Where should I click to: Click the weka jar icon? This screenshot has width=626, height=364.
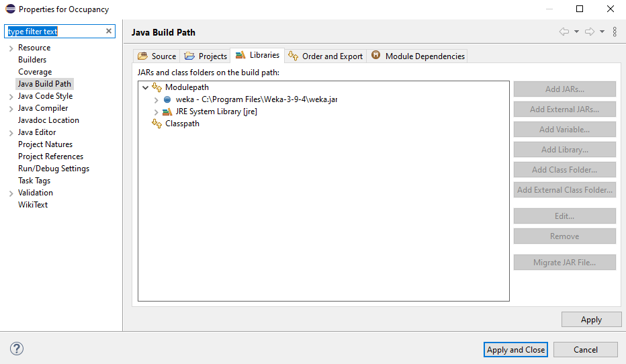click(x=167, y=99)
